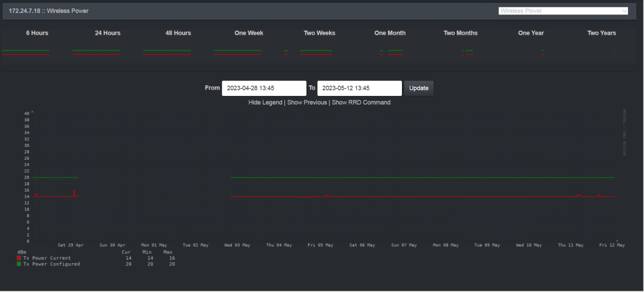Click the Max column header in legend
This screenshot has width=644, height=292.
tap(168, 252)
